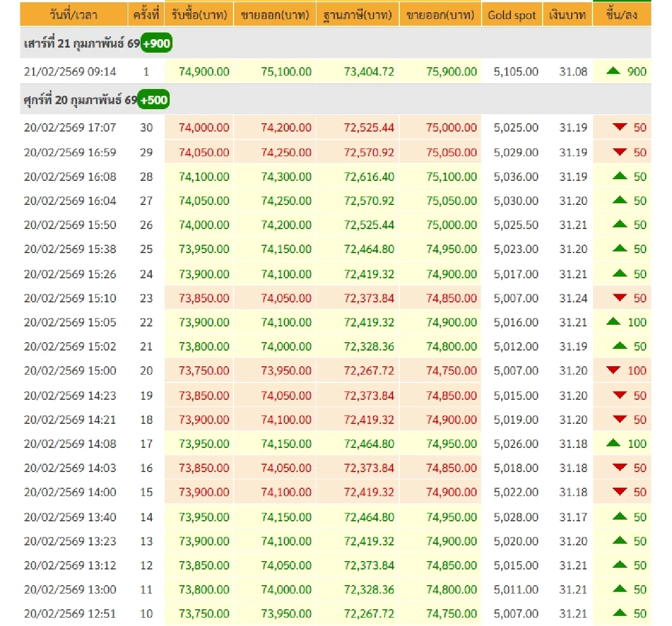
Task: Click the green up arrow in the 14:08 row
Action: (614, 443)
